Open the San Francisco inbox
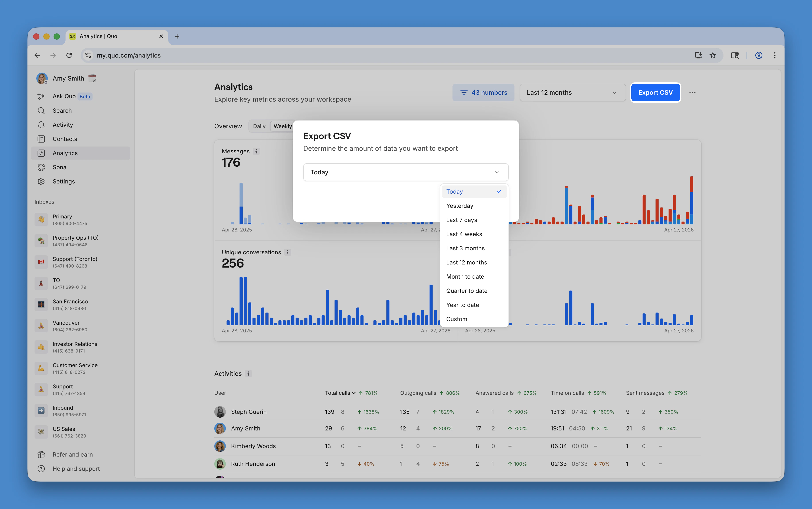 tap(81, 304)
